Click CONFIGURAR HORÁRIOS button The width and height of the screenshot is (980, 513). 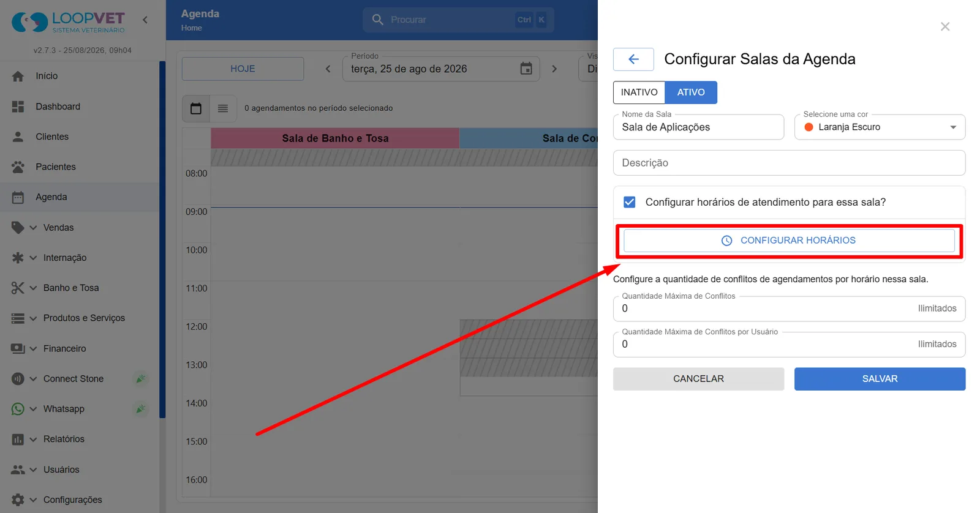coord(789,241)
